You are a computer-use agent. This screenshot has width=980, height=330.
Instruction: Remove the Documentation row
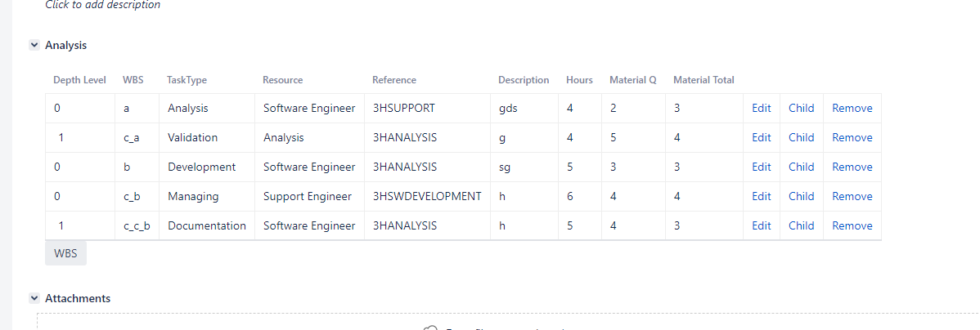coord(852,225)
